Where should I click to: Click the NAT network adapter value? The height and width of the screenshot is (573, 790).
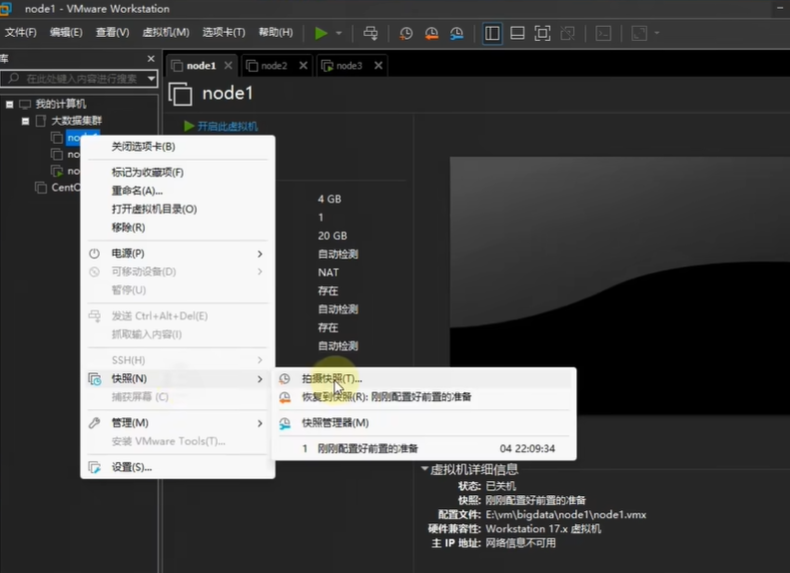click(328, 273)
